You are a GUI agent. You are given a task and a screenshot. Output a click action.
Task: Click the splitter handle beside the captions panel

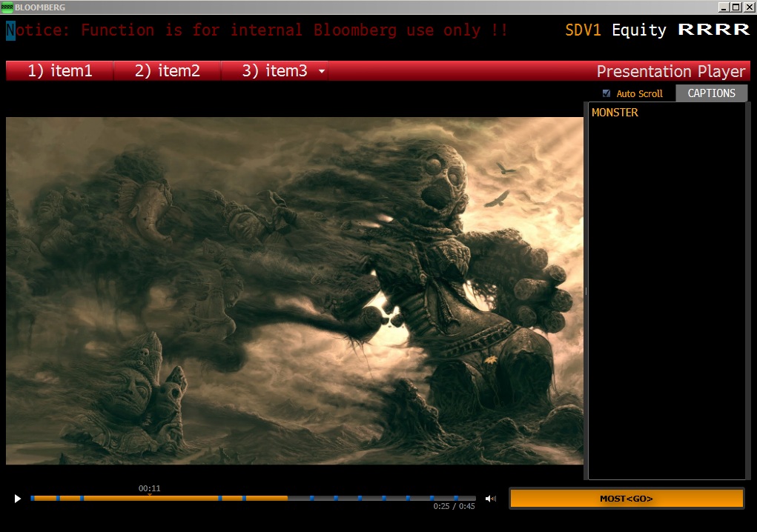click(x=586, y=291)
